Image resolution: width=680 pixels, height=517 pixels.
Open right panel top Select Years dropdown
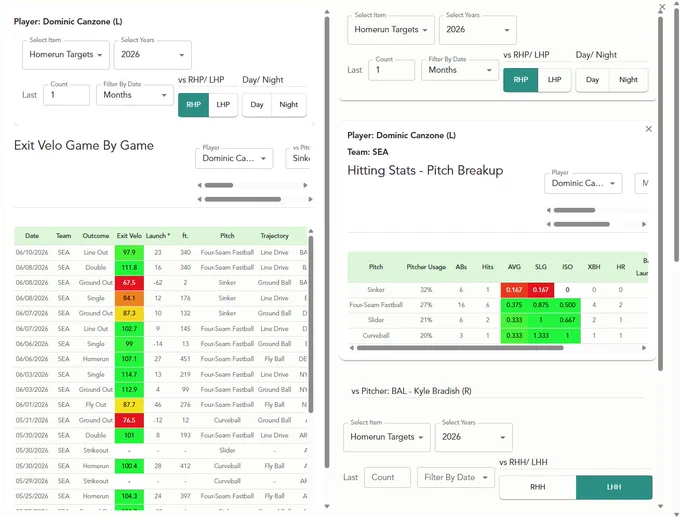pos(477,30)
